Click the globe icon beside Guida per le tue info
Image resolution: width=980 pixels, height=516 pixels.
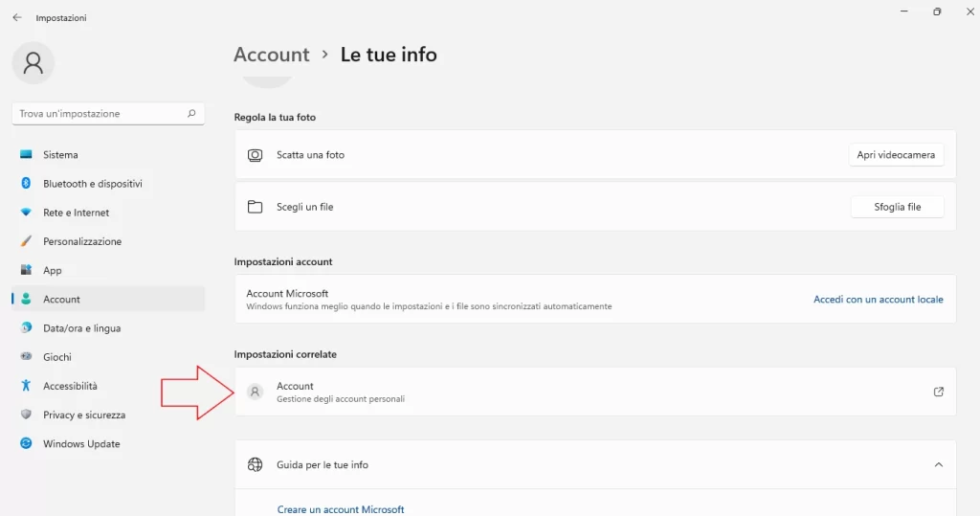(x=255, y=464)
